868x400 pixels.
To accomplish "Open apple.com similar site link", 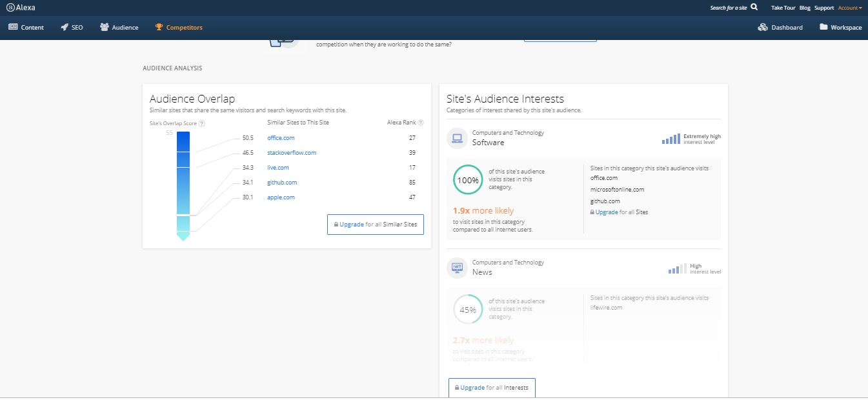I will (281, 197).
